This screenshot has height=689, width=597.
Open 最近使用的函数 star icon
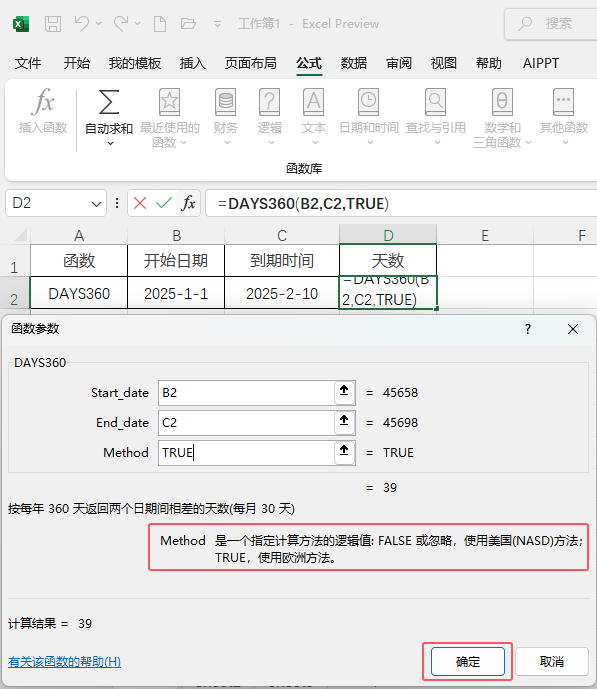[169, 102]
